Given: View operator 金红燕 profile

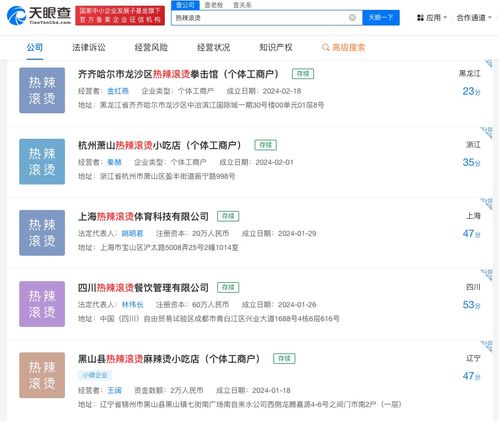Looking at the screenshot, I should coord(118,91).
